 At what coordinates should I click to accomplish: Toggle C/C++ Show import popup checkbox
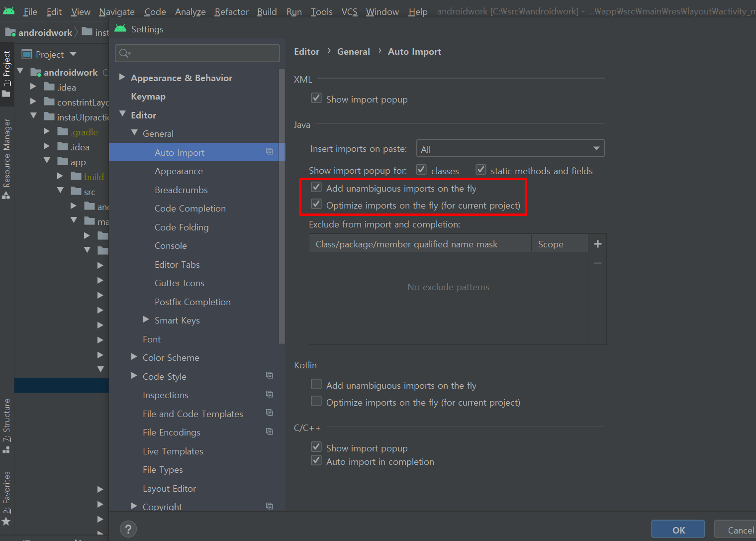[316, 447]
